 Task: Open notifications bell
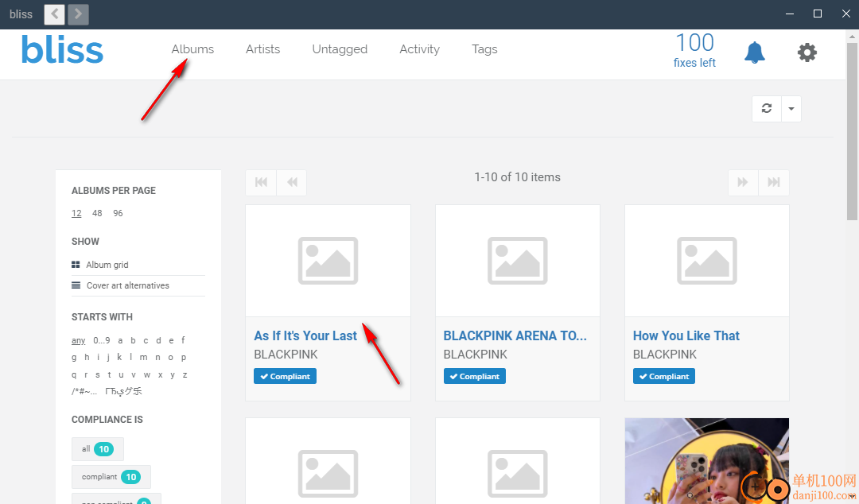click(x=754, y=52)
